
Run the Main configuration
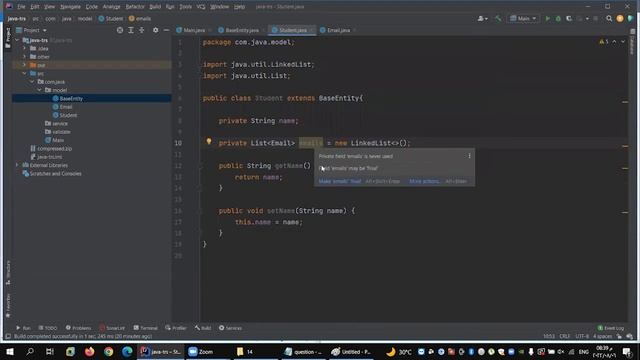[x=547, y=18]
